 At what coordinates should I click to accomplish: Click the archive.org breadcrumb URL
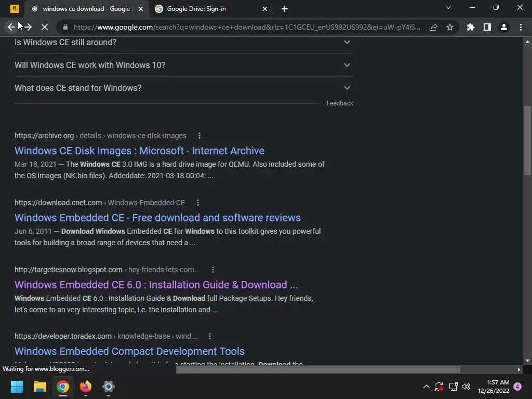click(x=100, y=136)
